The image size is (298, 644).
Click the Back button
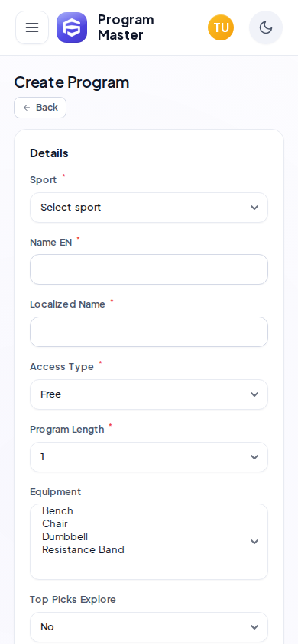coord(40,108)
